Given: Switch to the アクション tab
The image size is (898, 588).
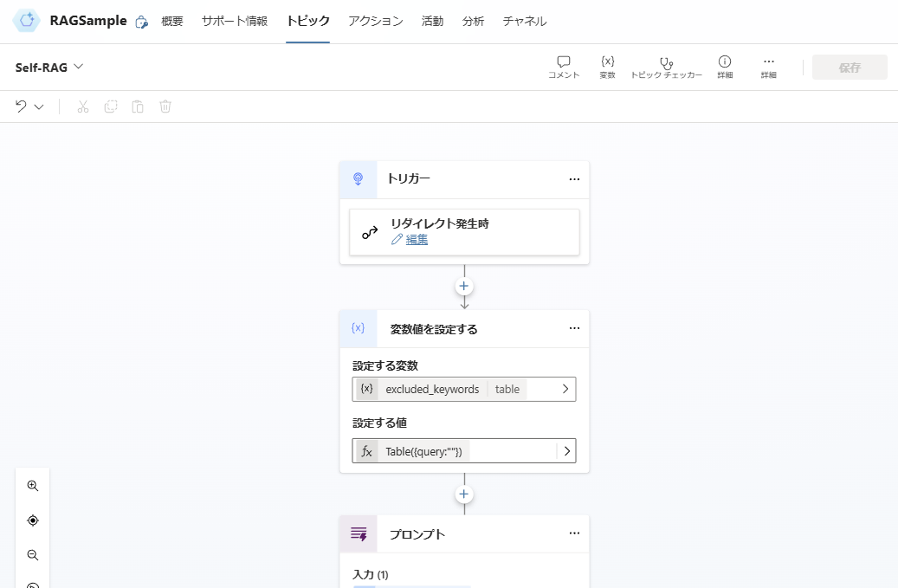Looking at the screenshot, I should [x=375, y=21].
